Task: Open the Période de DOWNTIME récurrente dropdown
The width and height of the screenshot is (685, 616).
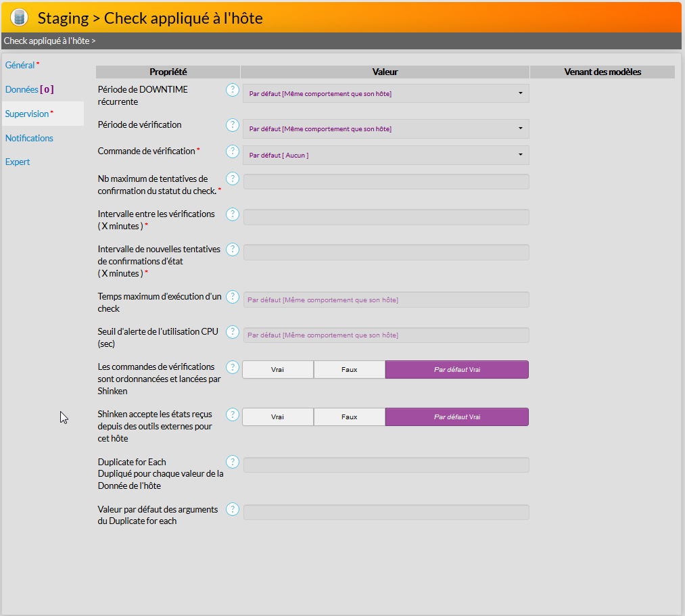Action: tap(385, 93)
